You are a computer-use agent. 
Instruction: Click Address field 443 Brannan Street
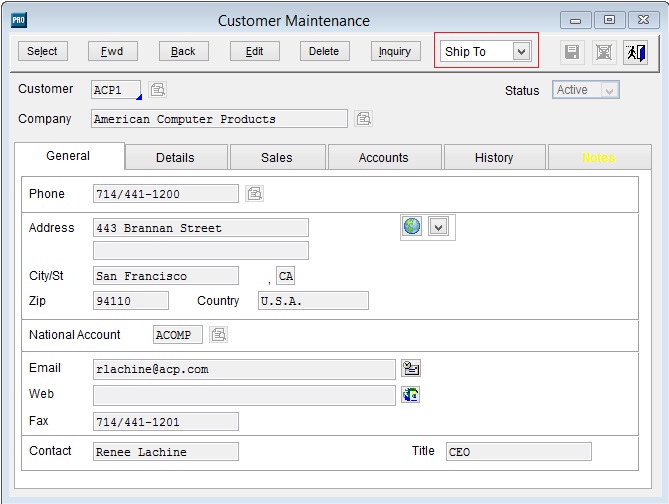click(x=201, y=228)
